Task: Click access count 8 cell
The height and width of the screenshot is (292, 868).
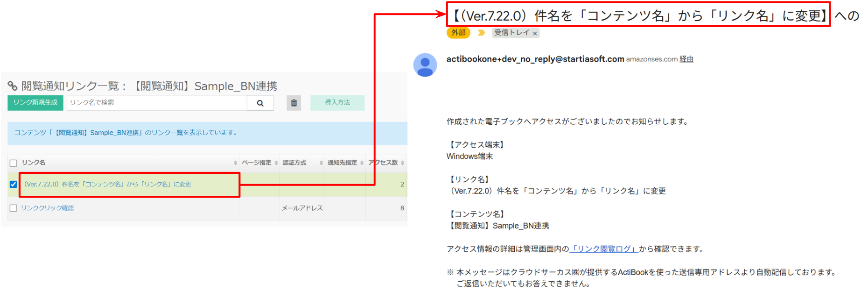Action: coord(385,208)
